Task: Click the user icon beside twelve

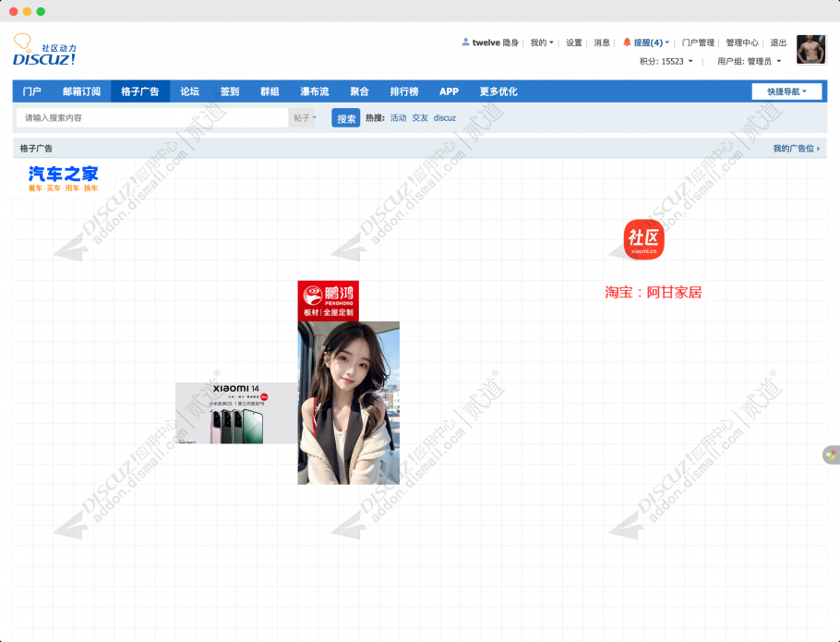Action: pyautogui.click(x=465, y=42)
